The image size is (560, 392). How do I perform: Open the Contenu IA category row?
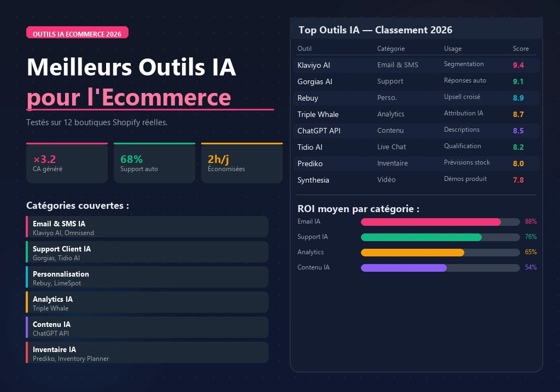pos(147,327)
